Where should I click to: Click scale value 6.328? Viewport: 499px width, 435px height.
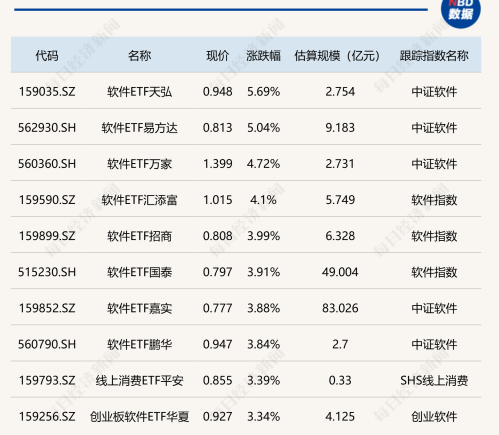[x=340, y=236]
